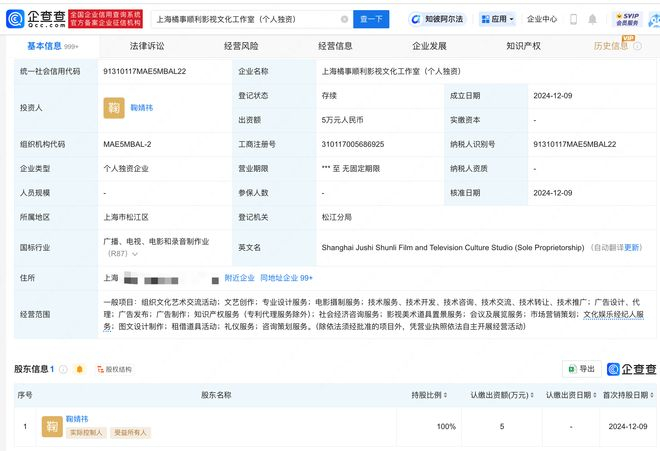Image resolution: width=660 pixels, height=451 pixels.
Task: Open the SVIP member service badge
Action: [x=627, y=19]
